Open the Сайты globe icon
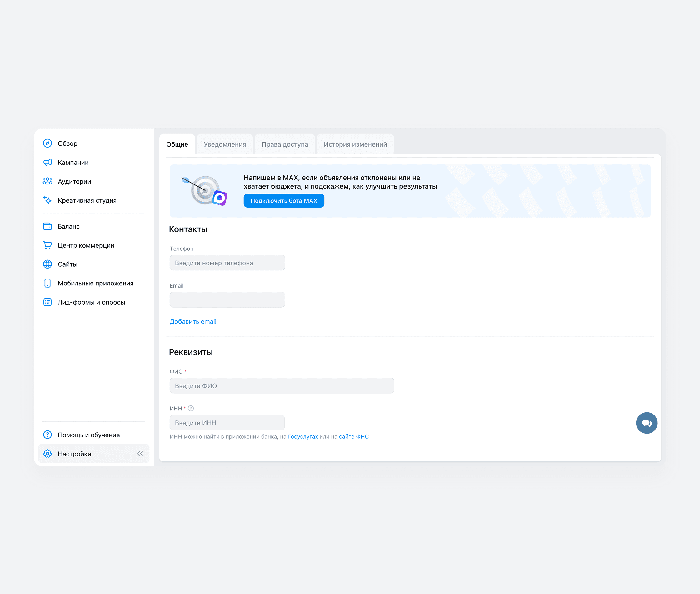The image size is (700, 594). click(x=47, y=264)
